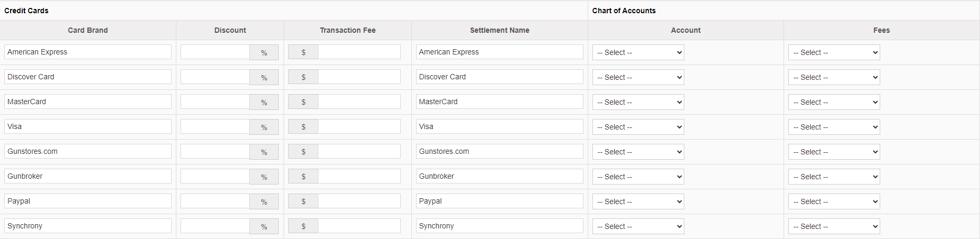This screenshot has height=239, width=980.
Task: Open the American Express Account dropdown
Action: pos(638,52)
